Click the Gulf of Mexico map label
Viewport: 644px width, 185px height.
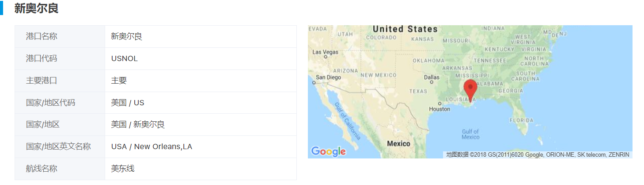pyautogui.click(x=470, y=134)
